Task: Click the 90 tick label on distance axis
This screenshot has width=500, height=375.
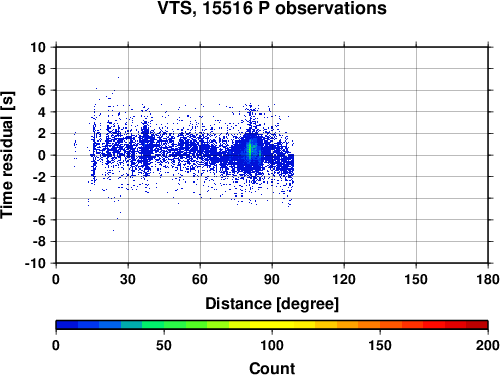Action: tap(272, 279)
